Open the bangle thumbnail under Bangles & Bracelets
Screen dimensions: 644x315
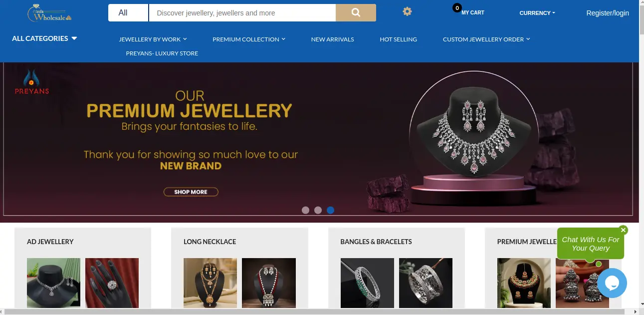pos(367,283)
